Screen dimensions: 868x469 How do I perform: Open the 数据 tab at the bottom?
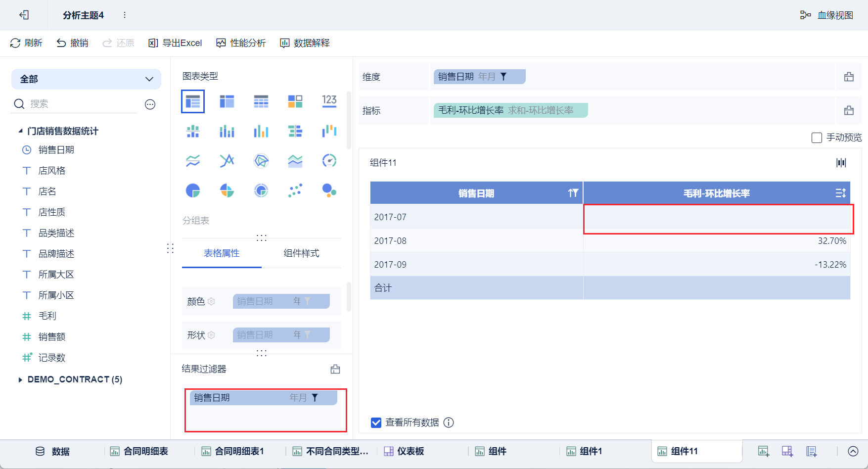53,451
